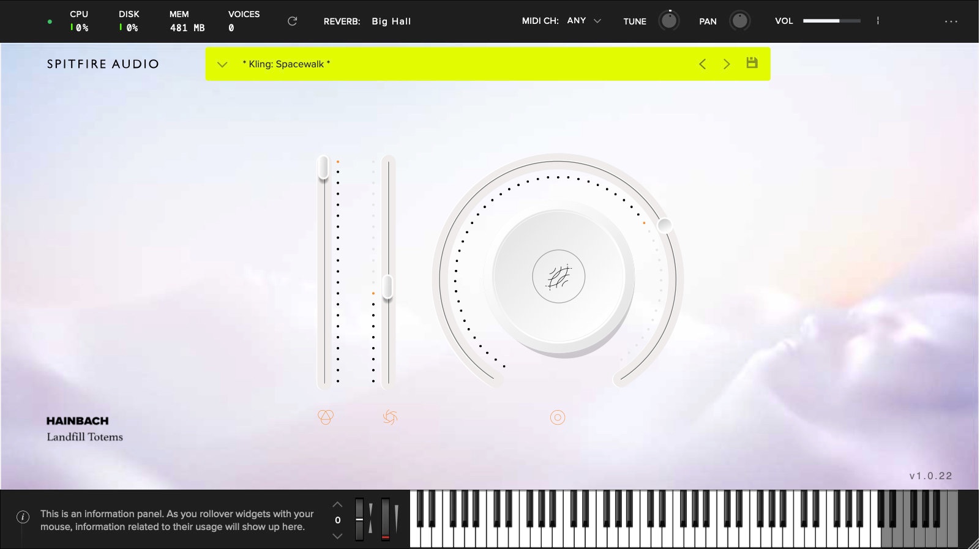The width and height of the screenshot is (980, 549).
Task: Open the Big Hall reverb selector
Action: click(391, 21)
